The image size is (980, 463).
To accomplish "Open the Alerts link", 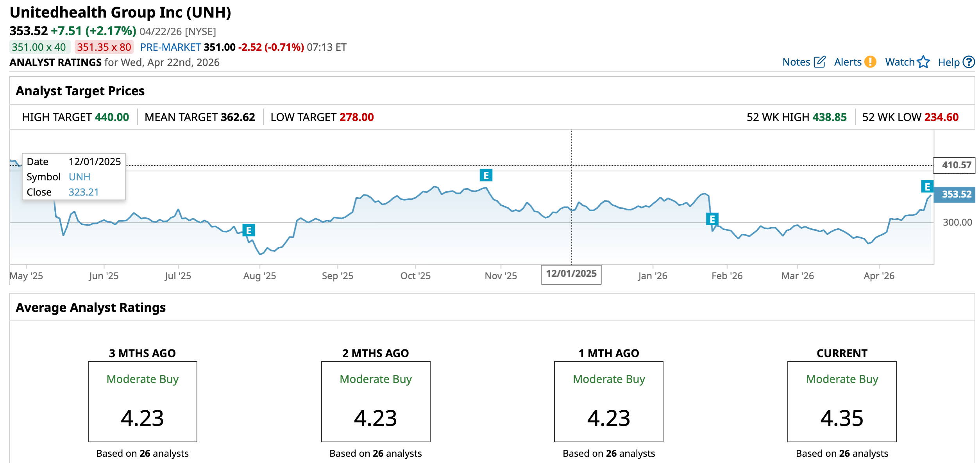I will [x=847, y=62].
